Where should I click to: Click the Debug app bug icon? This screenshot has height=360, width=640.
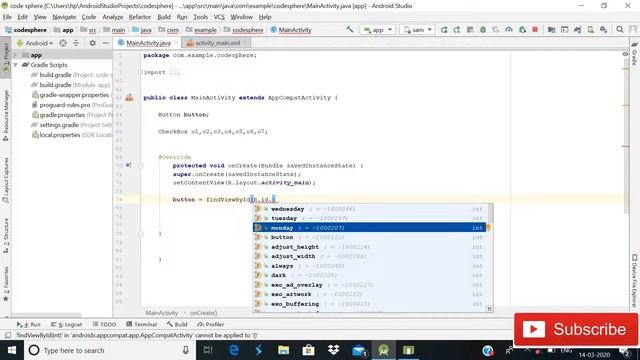tap(483, 30)
